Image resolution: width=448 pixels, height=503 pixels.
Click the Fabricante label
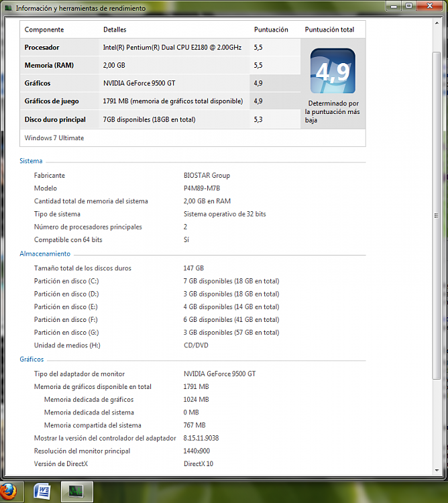[50, 176]
